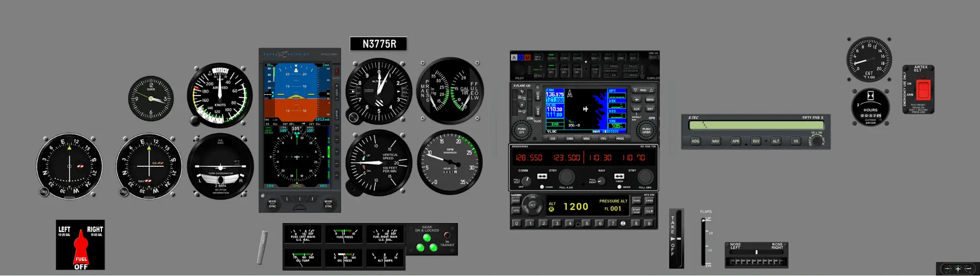Open the GNS 430 FPL page
The image size is (980, 276).
click(x=603, y=138)
